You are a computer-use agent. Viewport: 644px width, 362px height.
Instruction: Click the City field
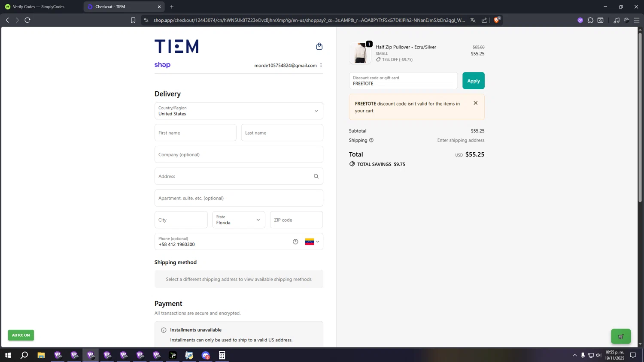click(x=181, y=220)
